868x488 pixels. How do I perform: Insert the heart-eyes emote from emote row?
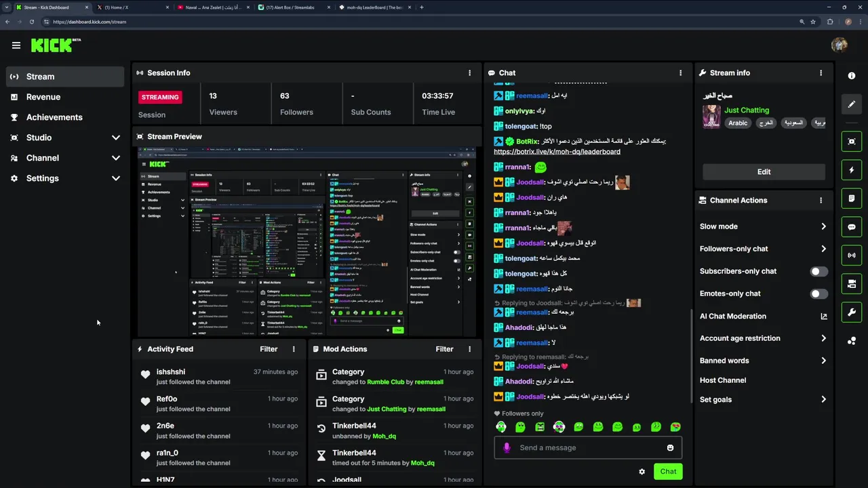(675, 427)
